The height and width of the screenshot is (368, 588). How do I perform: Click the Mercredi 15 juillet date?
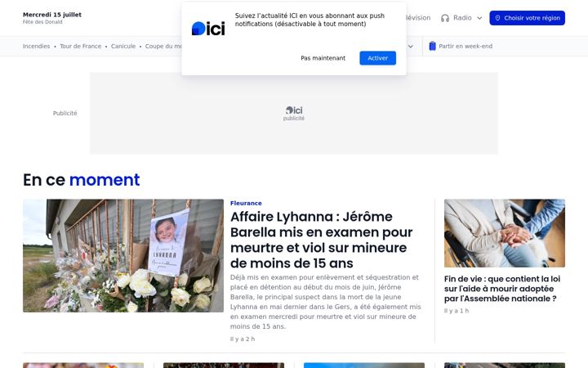[52, 15]
